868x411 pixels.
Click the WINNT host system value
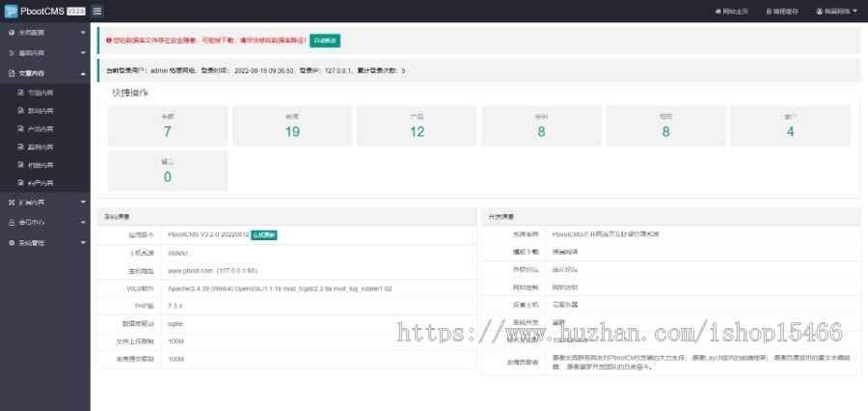click(177, 253)
